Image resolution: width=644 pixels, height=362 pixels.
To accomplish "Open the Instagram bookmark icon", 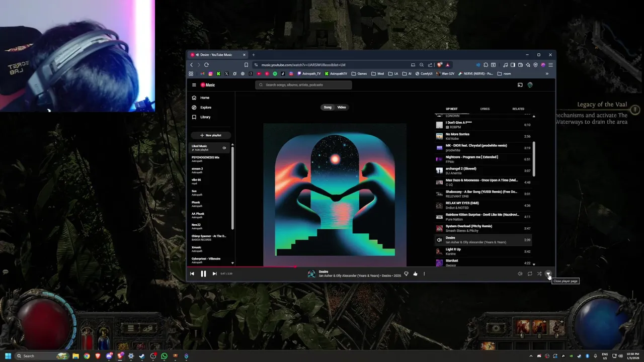I will (210, 74).
